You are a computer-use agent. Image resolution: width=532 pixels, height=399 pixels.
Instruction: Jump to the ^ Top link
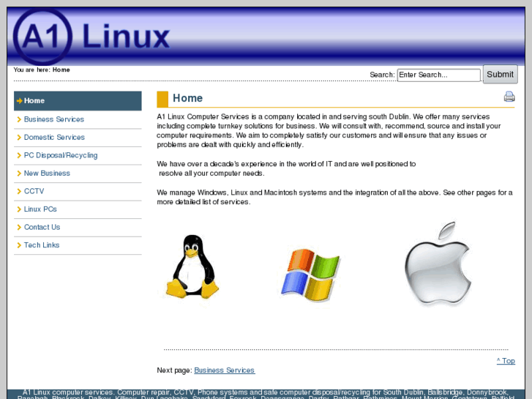click(x=506, y=361)
